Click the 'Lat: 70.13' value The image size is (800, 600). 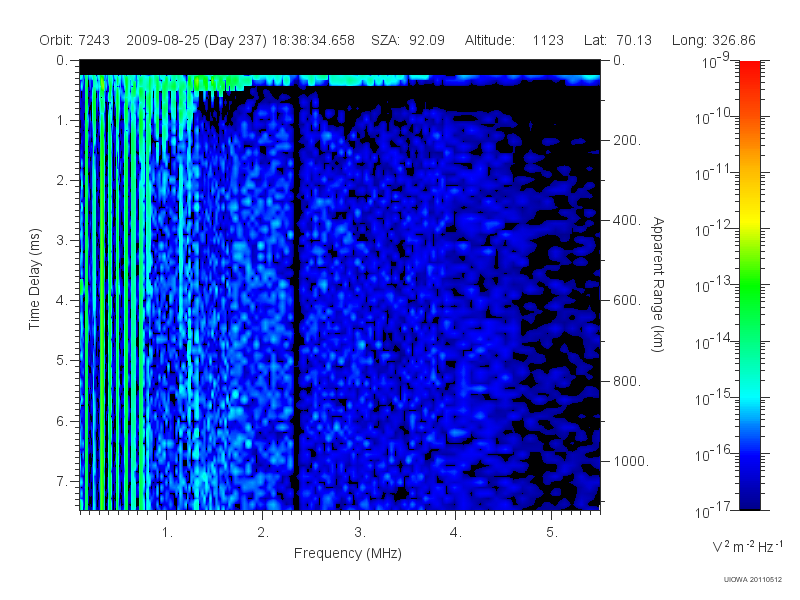[x=618, y=40]
